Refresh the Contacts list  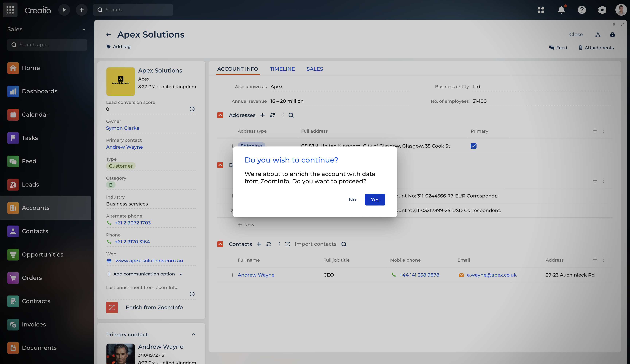(x=269, y=244)
